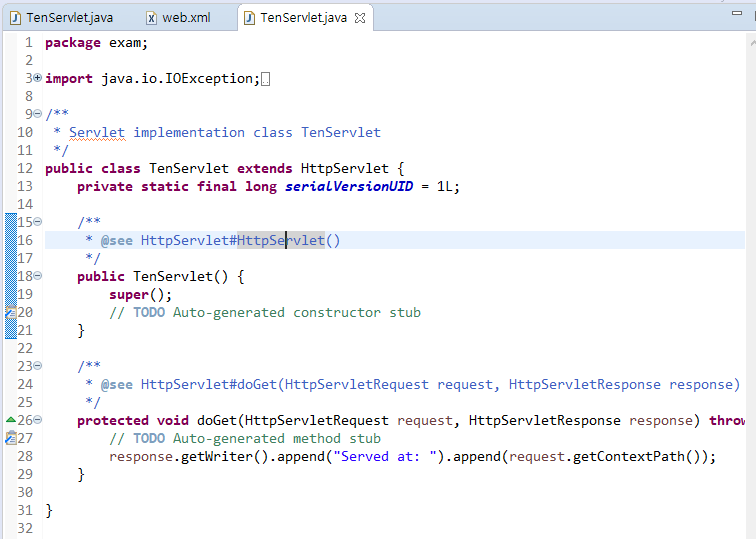Collapse the constructor Javadoc at line 15

(x=38, y=222)
